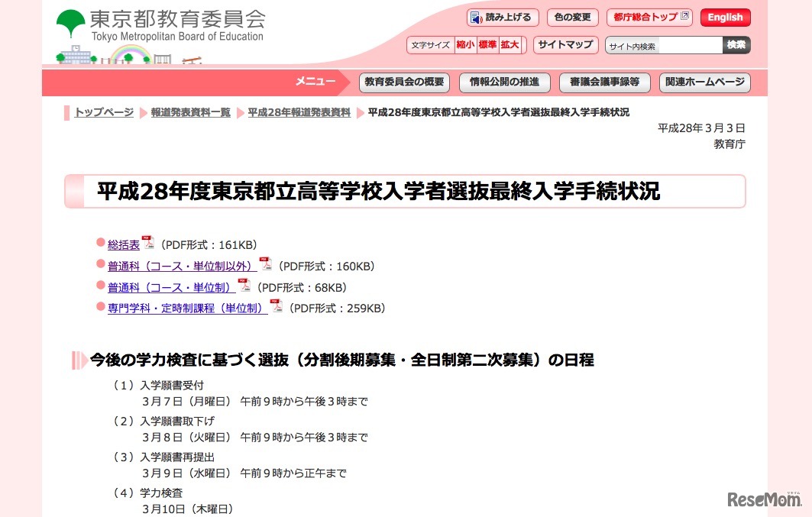This screenshot has height=517, width=812.
Task: Click the ３月９日（水曜日） schedule line
Action: (x=244, y=473)
